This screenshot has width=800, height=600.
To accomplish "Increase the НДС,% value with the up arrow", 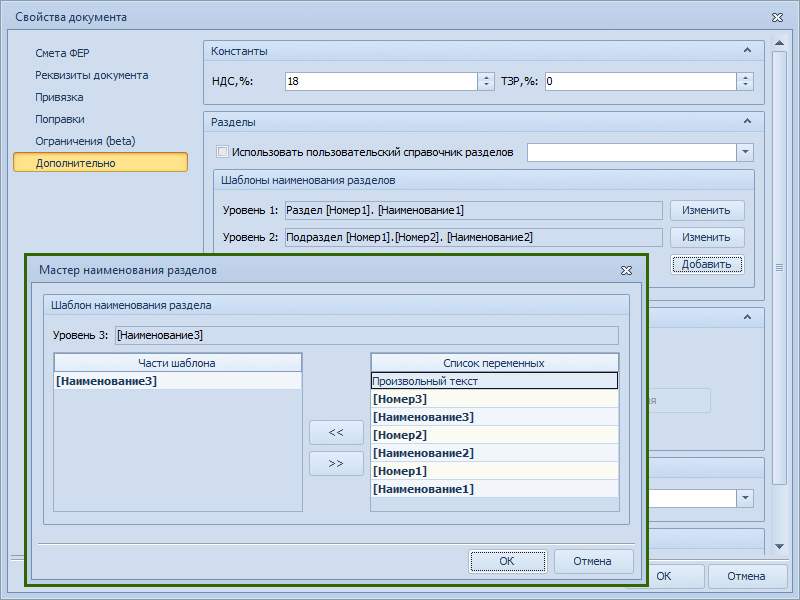I will [x=486, y=77].
